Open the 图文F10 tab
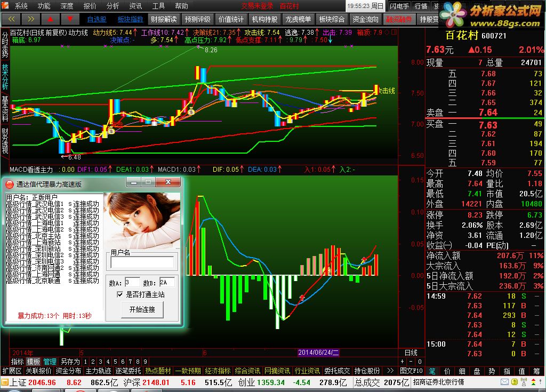The width and height of the screenshot is (546, 392). (411, 371)
